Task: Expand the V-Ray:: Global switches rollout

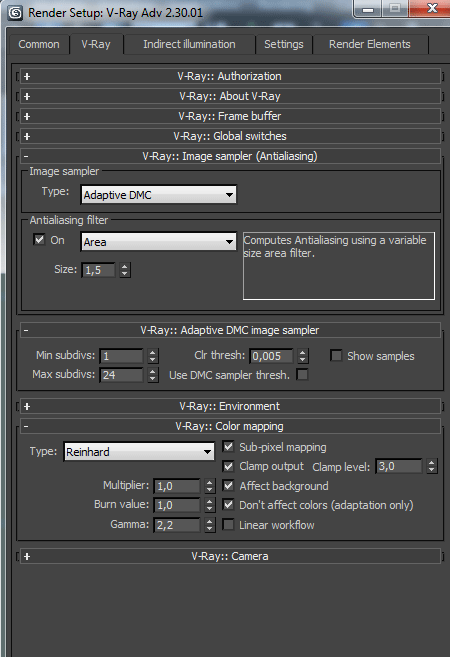Action: coord(230,136)
